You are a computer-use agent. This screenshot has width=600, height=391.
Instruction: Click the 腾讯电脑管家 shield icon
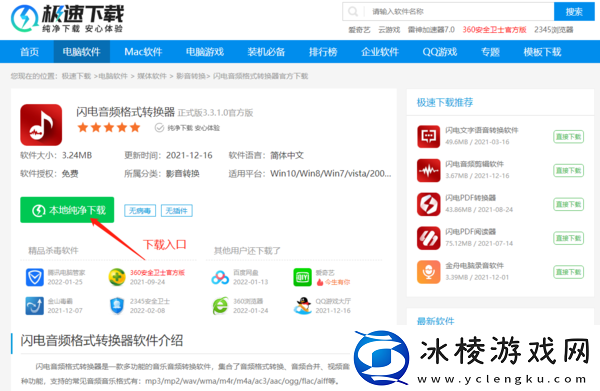[x=35, y=277]
